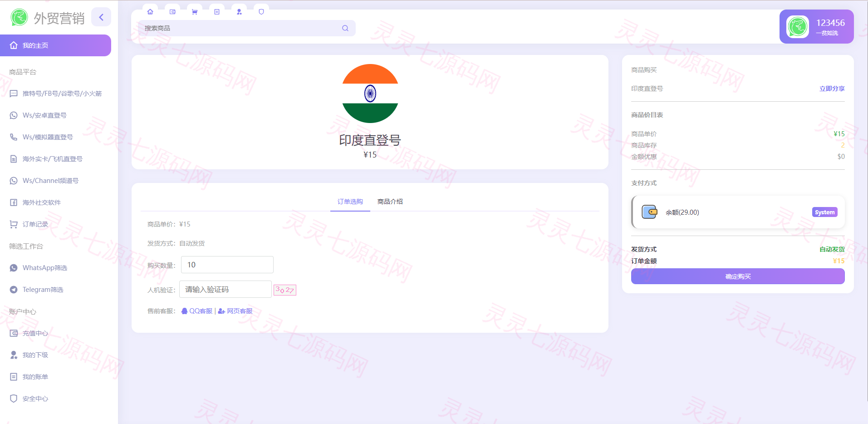Open the bill list icon in the top toolbar
Screen dimensions: 868x424
click(x=217, y=12)
